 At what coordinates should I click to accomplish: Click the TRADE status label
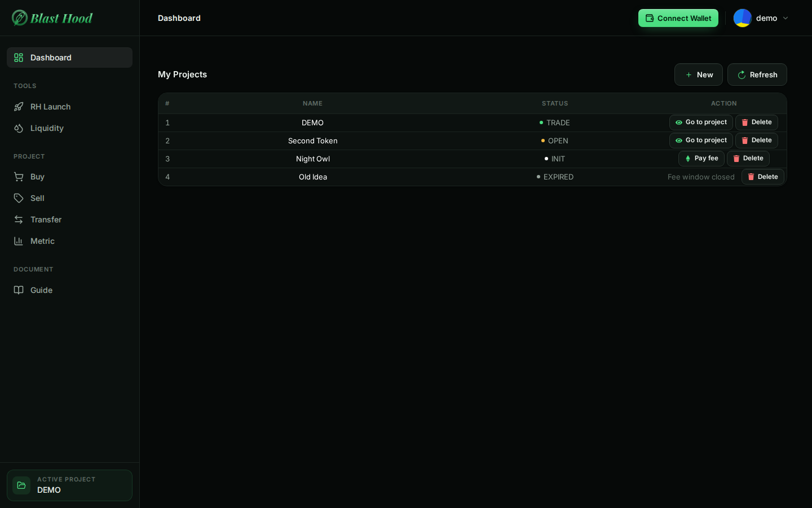(x=558, y=122)
